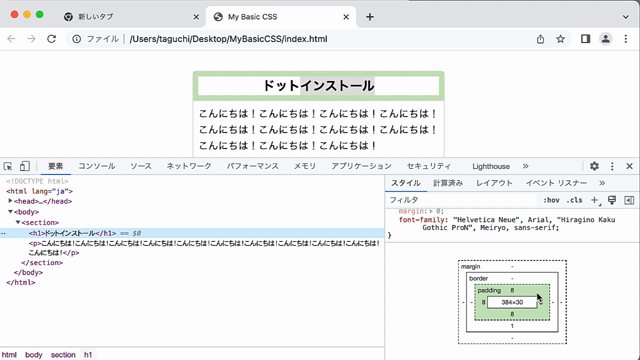The image size is (640, 360).
Task: Click section in the breadcrumb bar
Action: click(x=63, y=355)
